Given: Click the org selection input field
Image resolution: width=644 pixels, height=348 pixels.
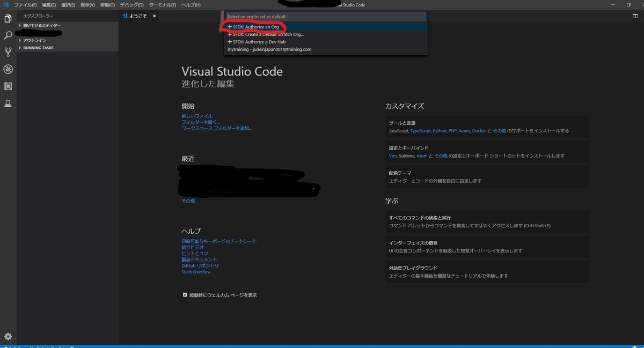Looking at the screenshot, I should (326, 17).
